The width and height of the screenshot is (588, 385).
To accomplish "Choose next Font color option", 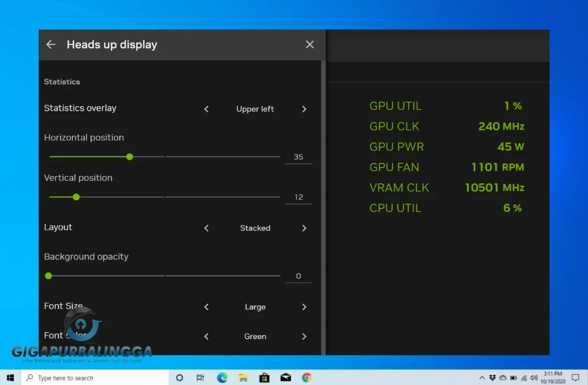I will [x=304, y=337].
